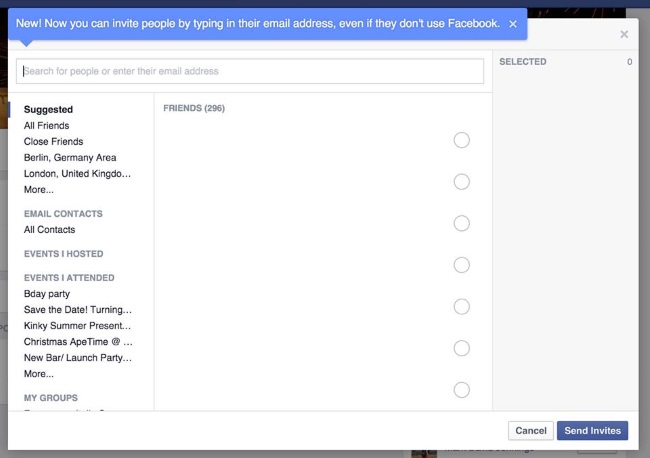Open All Contacts under Email Contacts
The image size is (650, 458).
pyautogui.click(x=49, y=230)
